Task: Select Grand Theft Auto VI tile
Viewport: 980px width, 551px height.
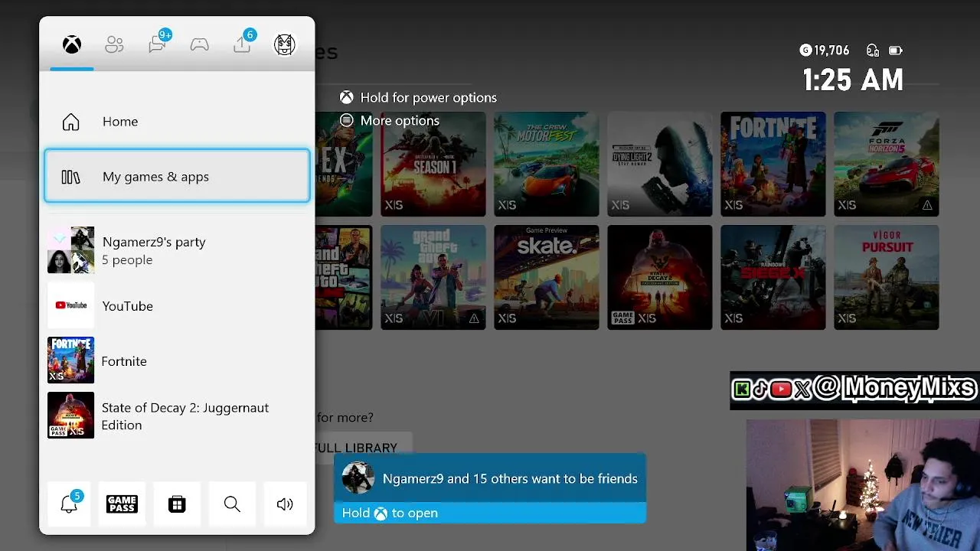Action: 433,277
